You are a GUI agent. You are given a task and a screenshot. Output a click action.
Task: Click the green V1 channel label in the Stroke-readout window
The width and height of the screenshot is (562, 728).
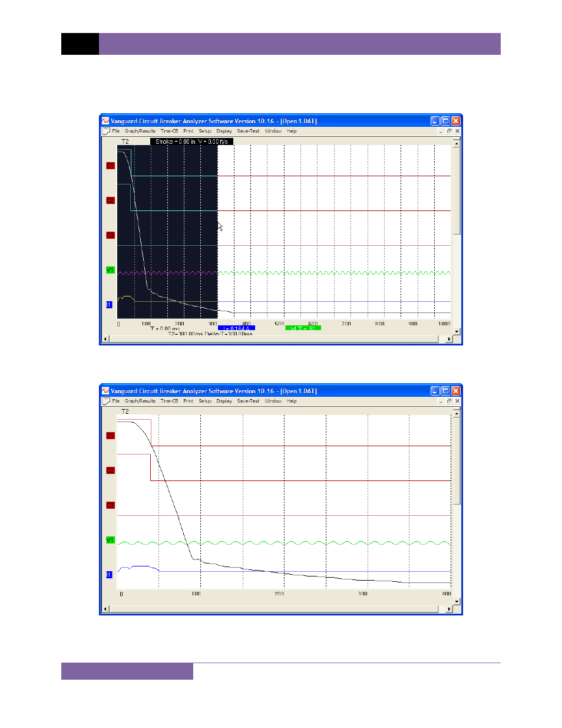click(x=110, y=270)
